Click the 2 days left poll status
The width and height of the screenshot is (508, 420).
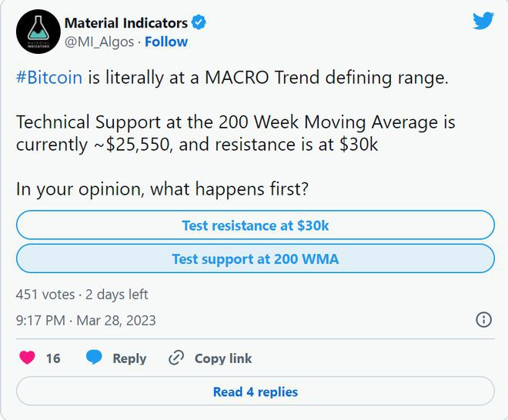click(x=118, y=295)
